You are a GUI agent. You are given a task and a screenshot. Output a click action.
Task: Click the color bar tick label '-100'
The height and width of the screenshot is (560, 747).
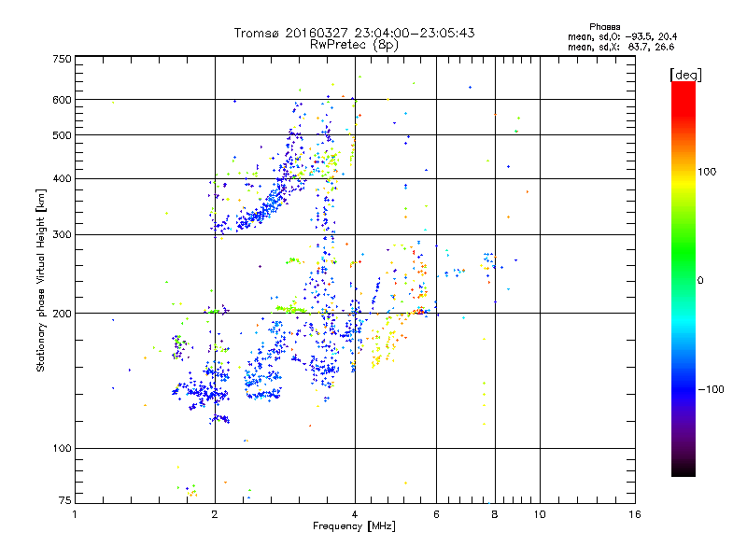click(712, 389)
